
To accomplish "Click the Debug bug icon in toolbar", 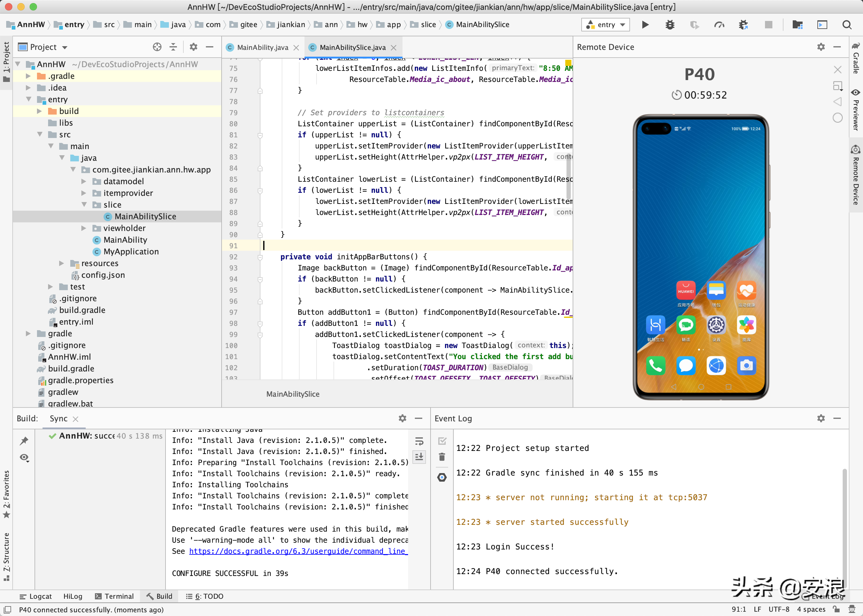I will click(x=670, y=25).
